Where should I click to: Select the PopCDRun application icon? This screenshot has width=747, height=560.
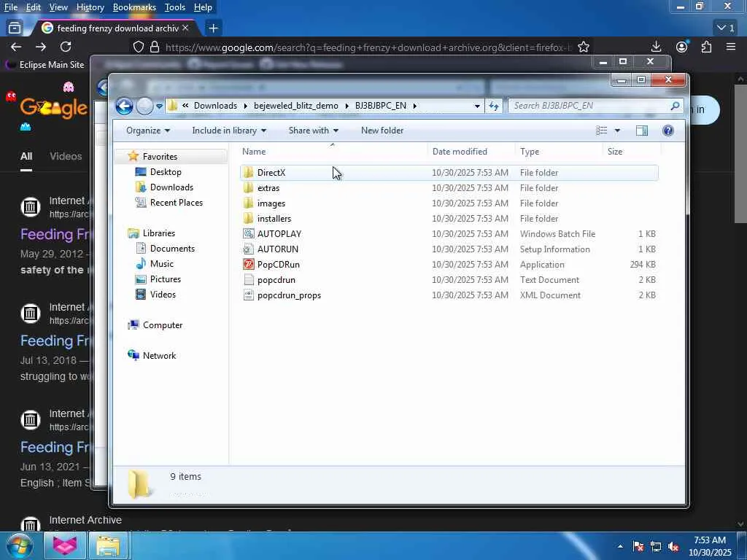coord(248,264)
